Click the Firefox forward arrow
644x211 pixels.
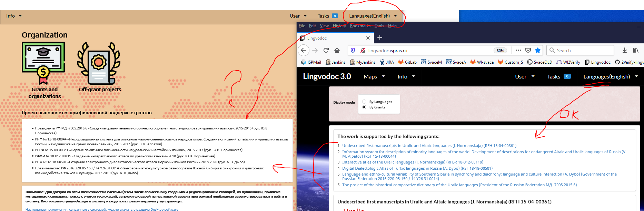click(x=315, y=50)
